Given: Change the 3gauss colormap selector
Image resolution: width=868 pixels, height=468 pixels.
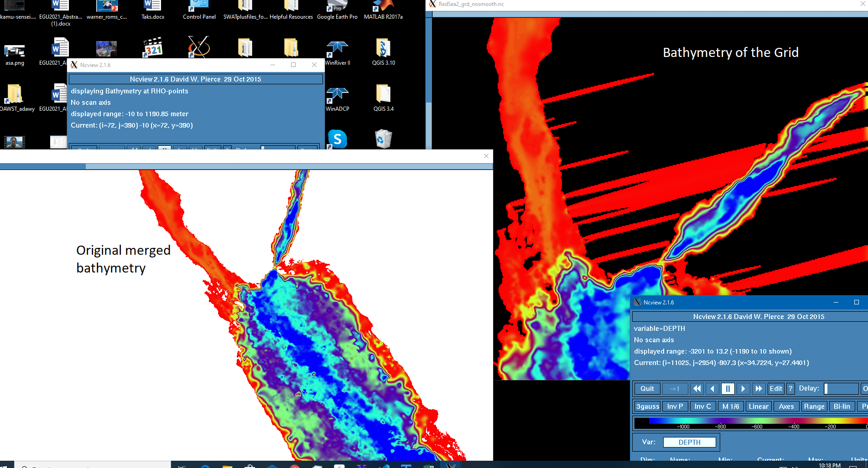Looking at the screenshot, I should (647, 406).
